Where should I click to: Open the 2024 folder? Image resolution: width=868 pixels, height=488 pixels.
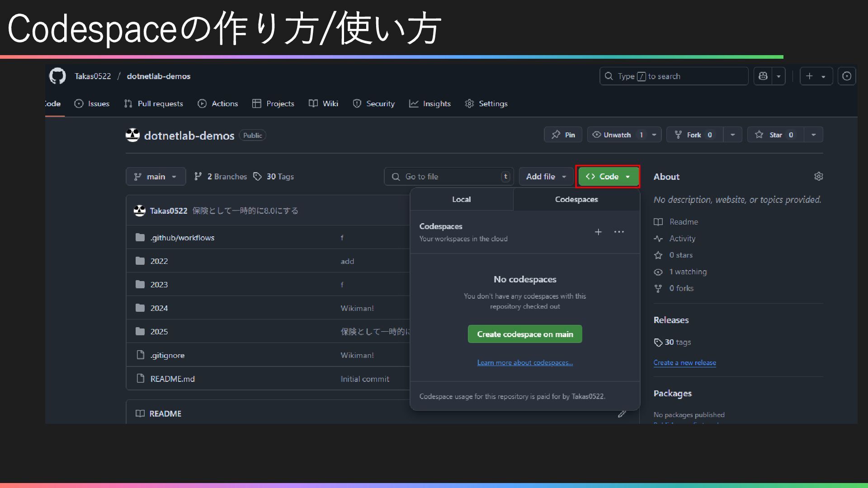(159, 308)
